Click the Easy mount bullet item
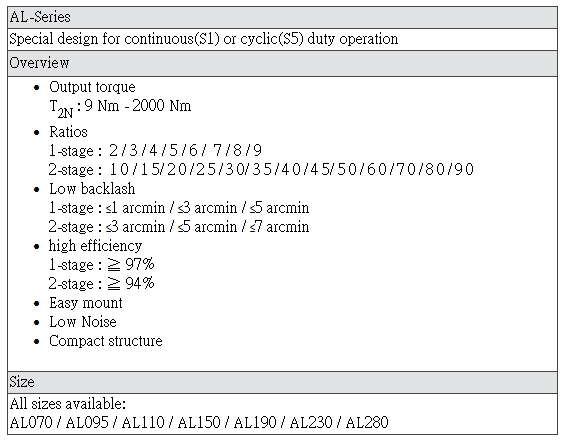 [86, 303]
